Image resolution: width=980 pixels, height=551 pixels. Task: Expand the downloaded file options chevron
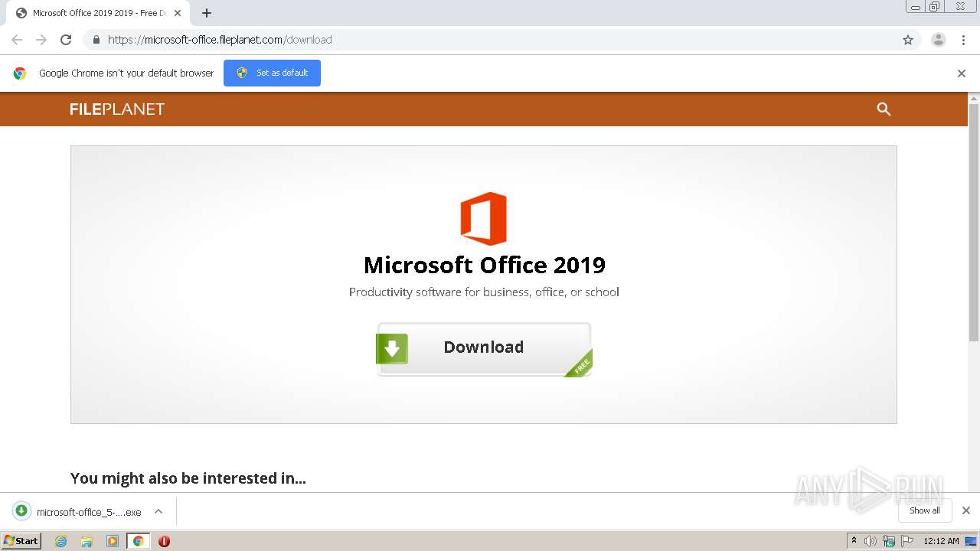(158, 511)
